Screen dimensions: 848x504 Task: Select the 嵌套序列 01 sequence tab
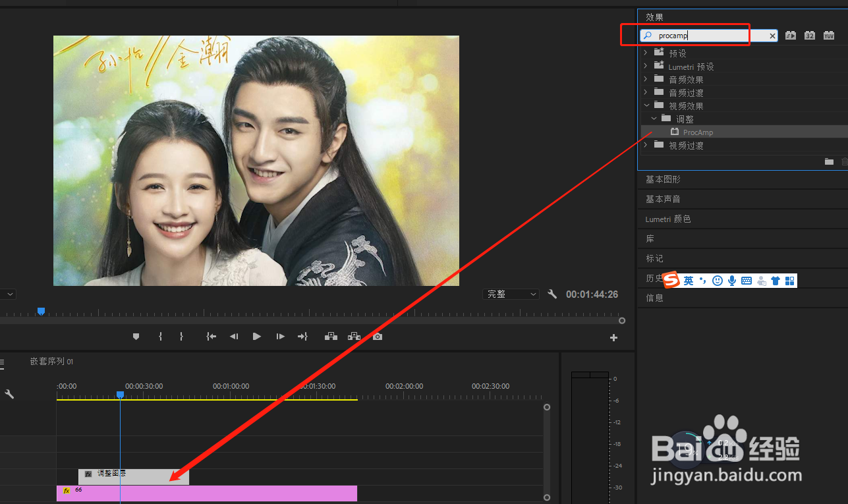tap(51, 362)
